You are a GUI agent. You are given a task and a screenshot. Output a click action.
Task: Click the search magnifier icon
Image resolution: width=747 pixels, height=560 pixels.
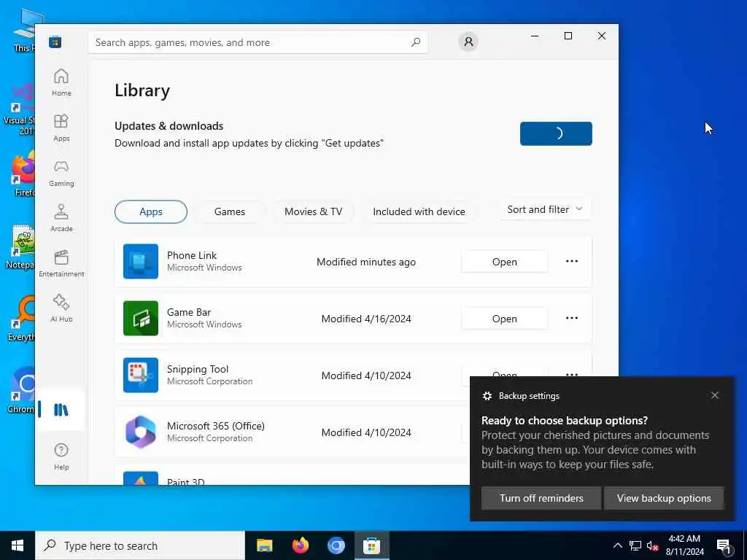(415, 42)
